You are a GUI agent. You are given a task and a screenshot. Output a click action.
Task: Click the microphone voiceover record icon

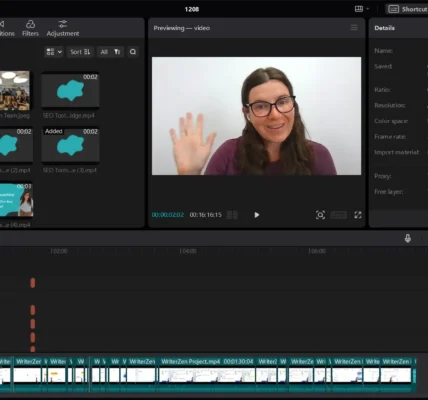(407, 238)
